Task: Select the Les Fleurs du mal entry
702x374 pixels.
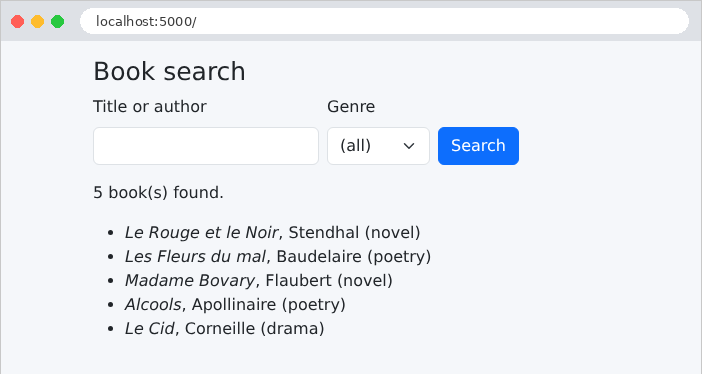Action: coord(278,257)
